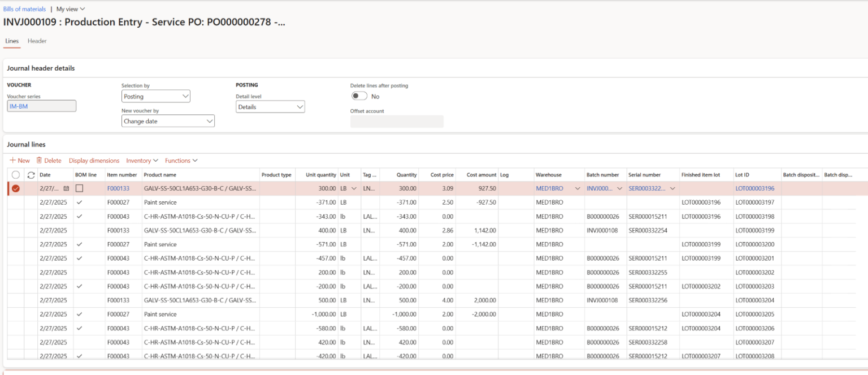Open the Functions menu
Viewport: 868px width, 375px height.
(181, 160)
